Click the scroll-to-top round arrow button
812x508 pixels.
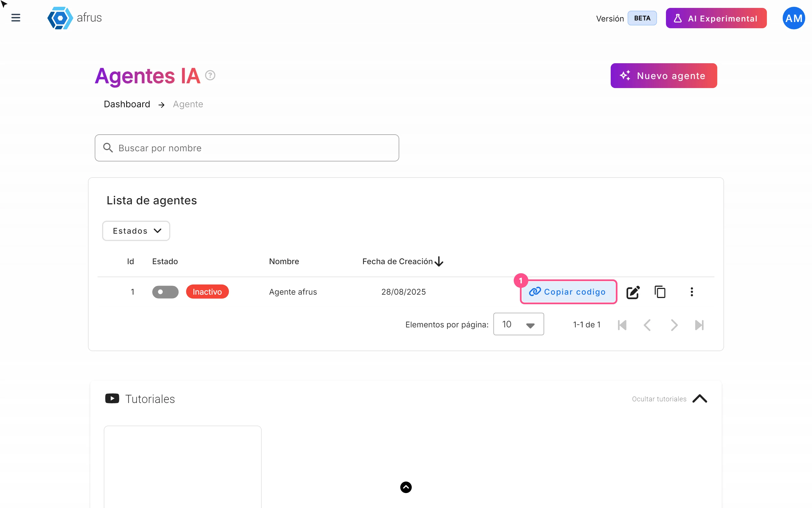coord(406,487)
